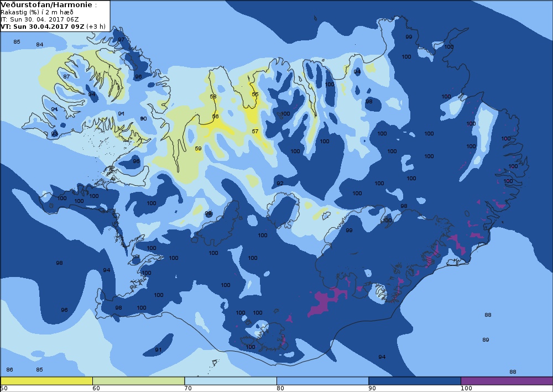The width and height of the screenshot is (553, 392).
Task: Click the legend scale label '90'
Action: (372, 389)
